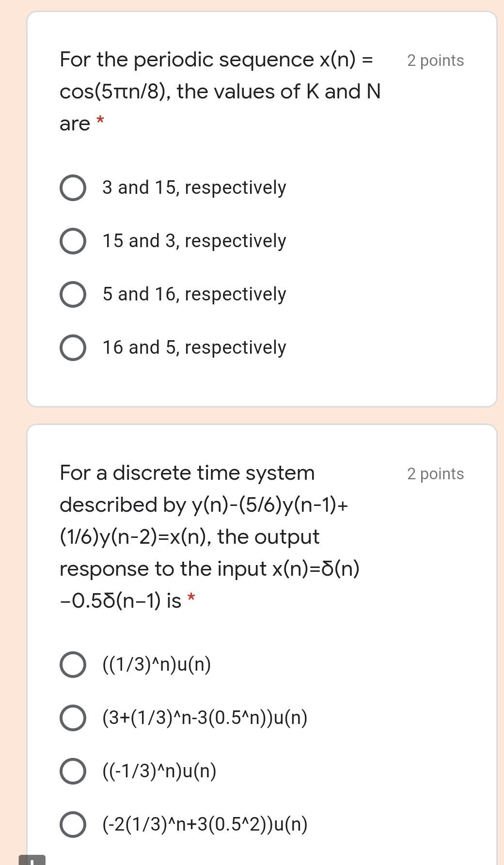
Task: Click the red asterisk after '−0.5δ(n−1) is'
Action: pyautogui.click(x=191, y=597)
